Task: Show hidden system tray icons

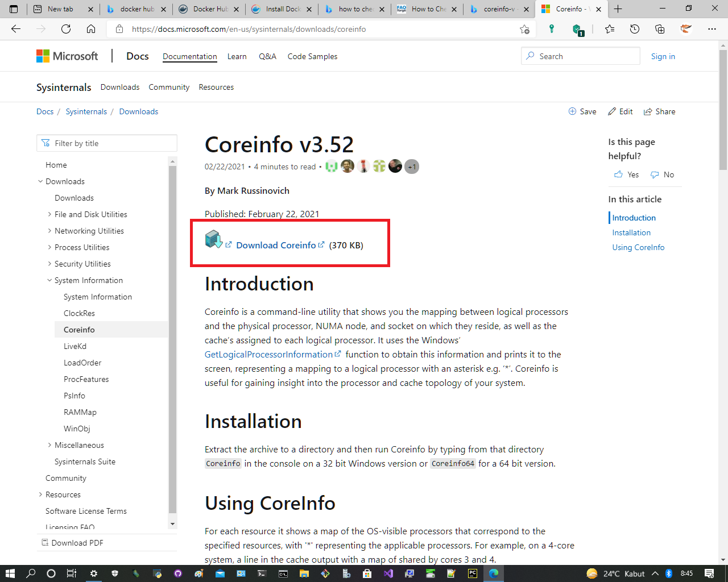Action: (x=655, y=573)
